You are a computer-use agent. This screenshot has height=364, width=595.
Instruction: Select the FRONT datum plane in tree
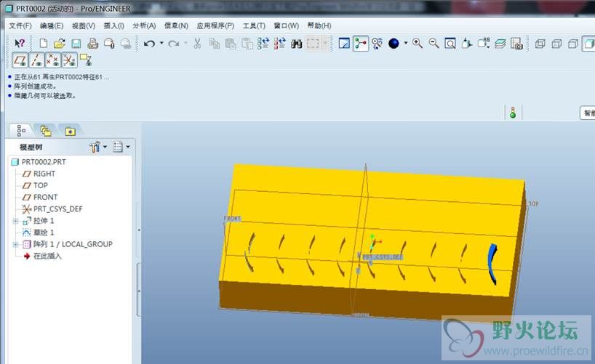[x=40, y=197]
